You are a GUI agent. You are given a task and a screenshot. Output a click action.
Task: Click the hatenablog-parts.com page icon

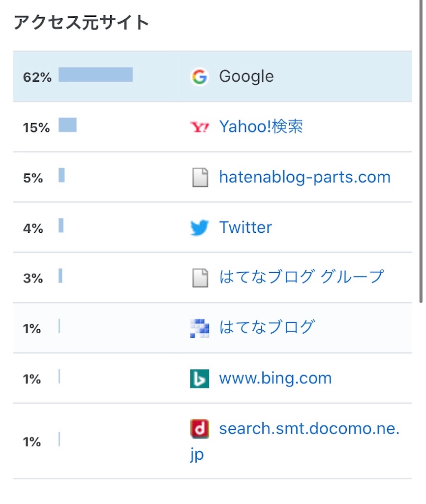click(200, 177)
